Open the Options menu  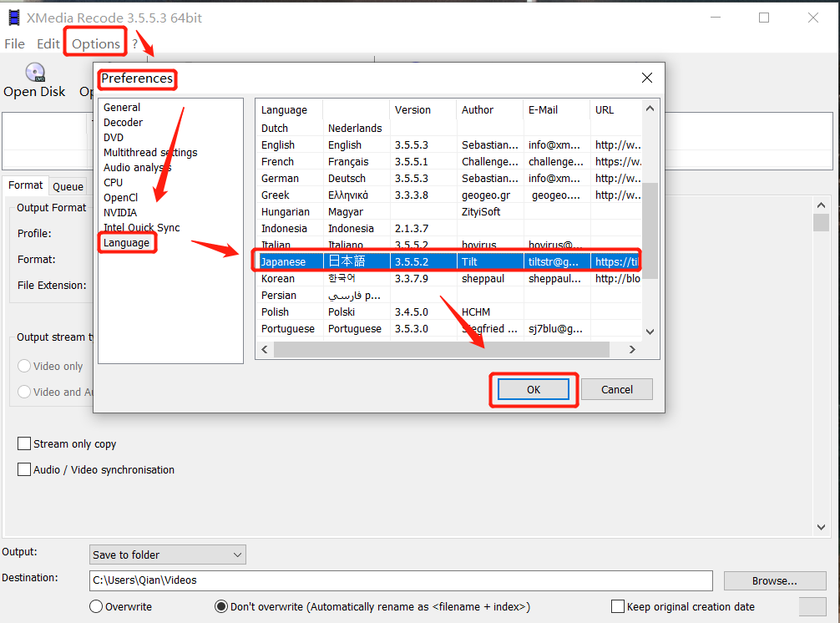pyautogui.click(x=96, y=44)
